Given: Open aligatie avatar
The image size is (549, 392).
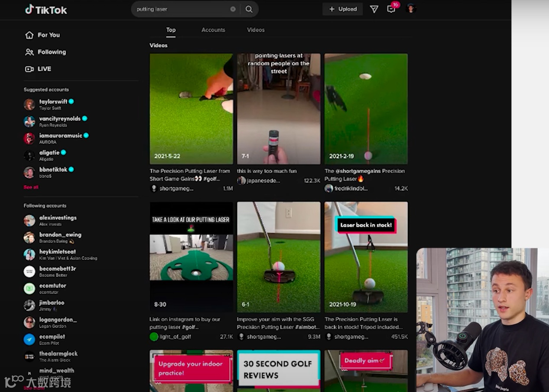Looking at the screenshot, I should tap(29, 156).
